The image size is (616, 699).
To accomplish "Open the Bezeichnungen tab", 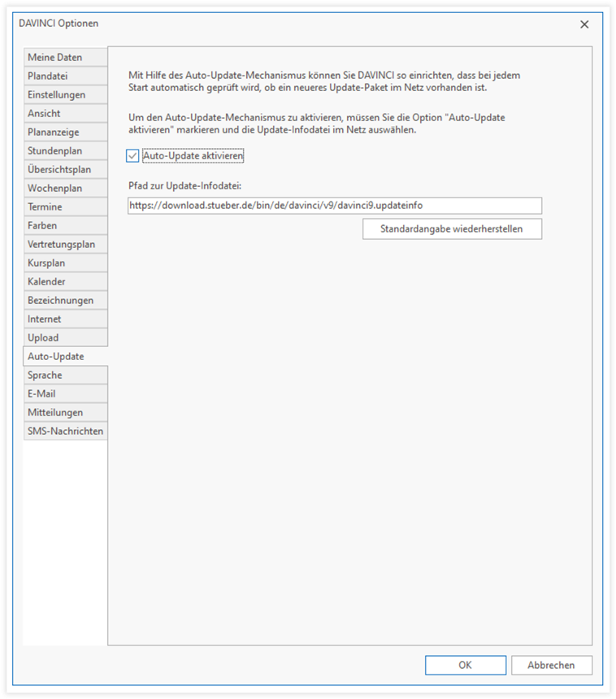I will click(66, 301).
